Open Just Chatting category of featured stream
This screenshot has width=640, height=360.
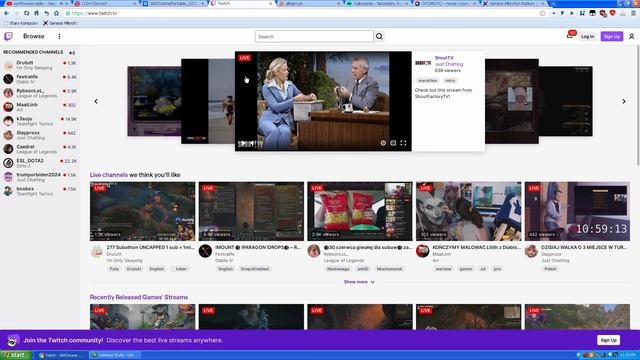pyautogui.click(x=449, y=64)
